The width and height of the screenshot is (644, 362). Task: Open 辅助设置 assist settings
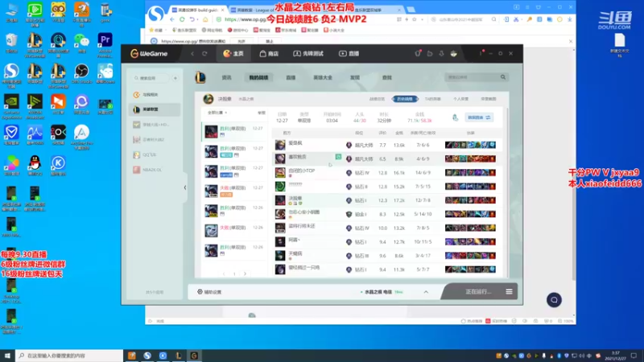point(209,292)
